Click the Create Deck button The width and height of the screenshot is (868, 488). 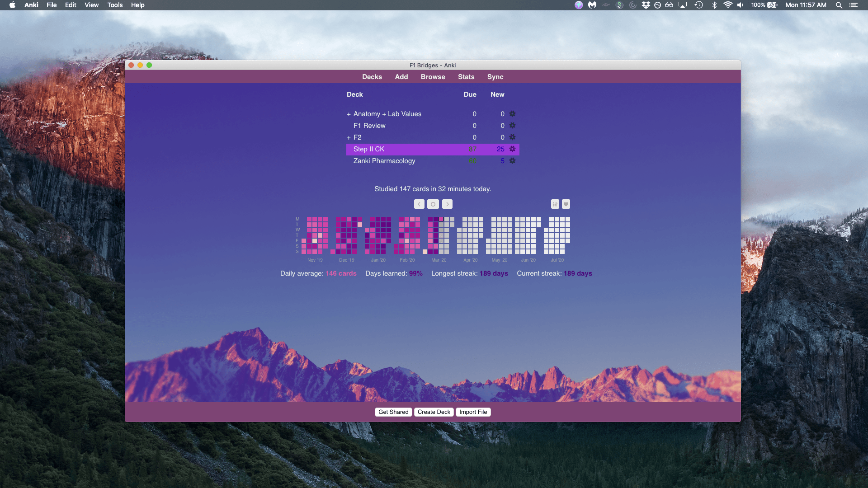coord(434,412)
